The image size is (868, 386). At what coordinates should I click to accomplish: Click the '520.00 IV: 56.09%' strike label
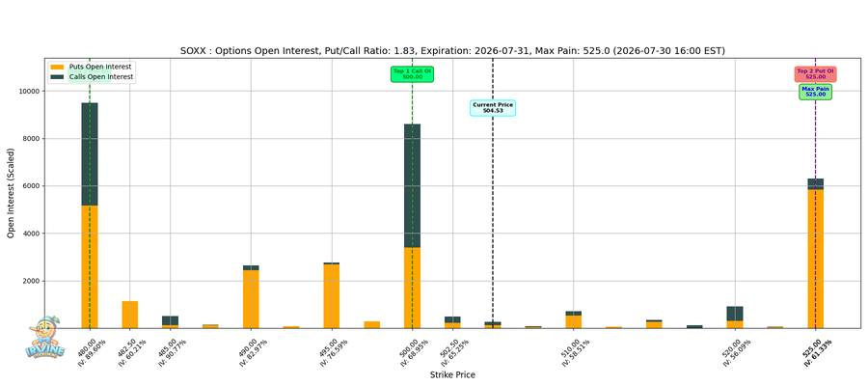point(738,353)
